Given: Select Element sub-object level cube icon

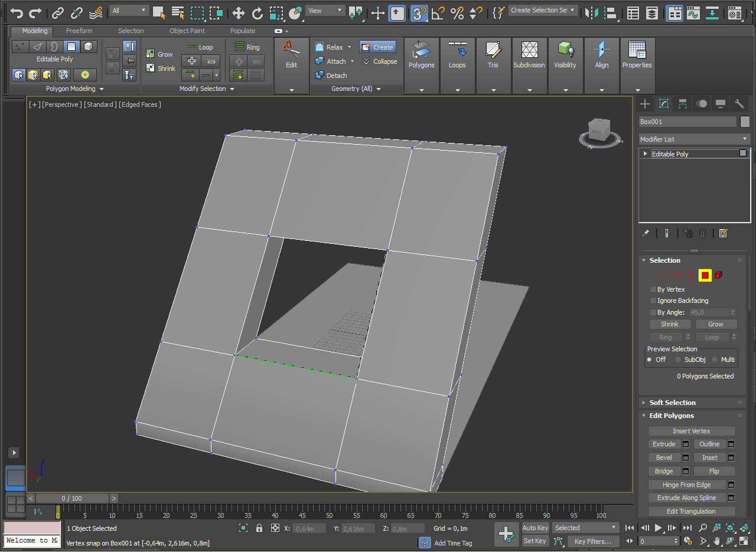Looking at the screenshot, I should pos(719,275).
